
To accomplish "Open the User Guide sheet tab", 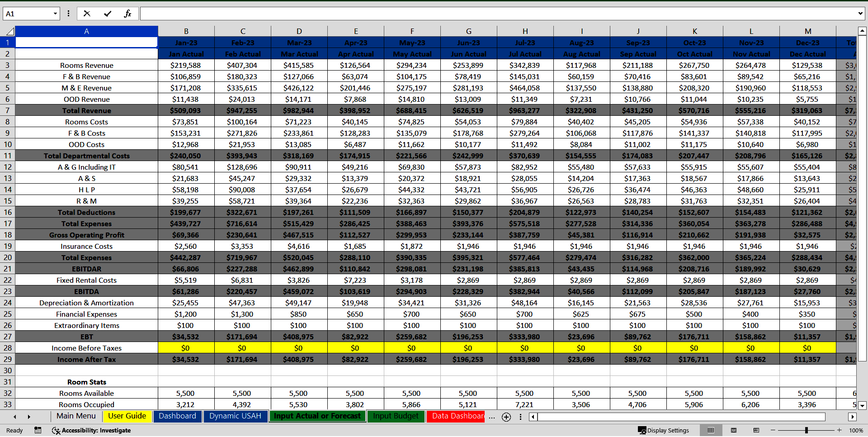I will coord(127,416).
